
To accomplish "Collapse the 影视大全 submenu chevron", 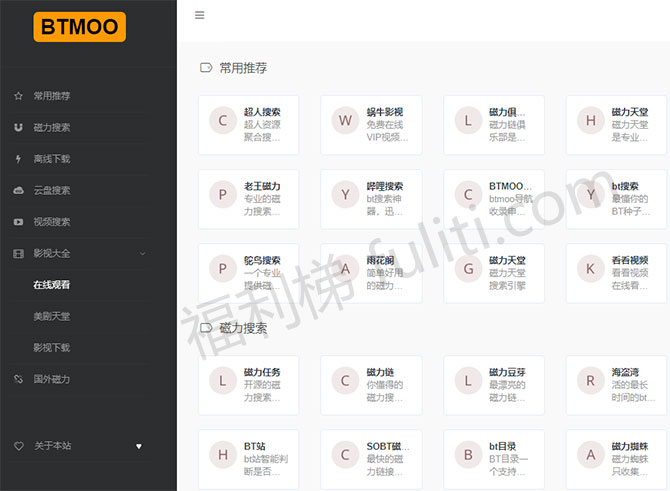I will (142, 254).
